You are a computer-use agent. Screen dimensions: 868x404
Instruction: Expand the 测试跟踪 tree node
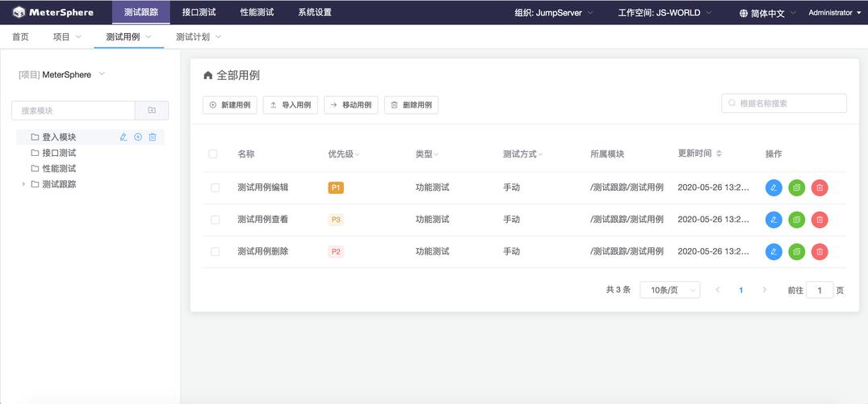[x=23, y=184]
